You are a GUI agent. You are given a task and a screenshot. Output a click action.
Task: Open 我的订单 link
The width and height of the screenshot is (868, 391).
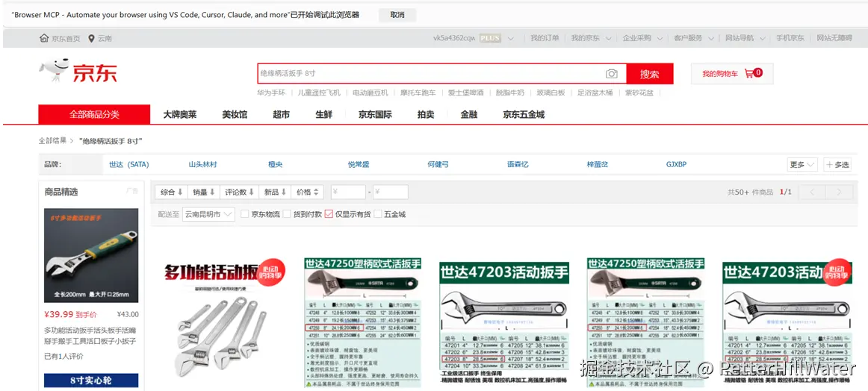[545, 38]
